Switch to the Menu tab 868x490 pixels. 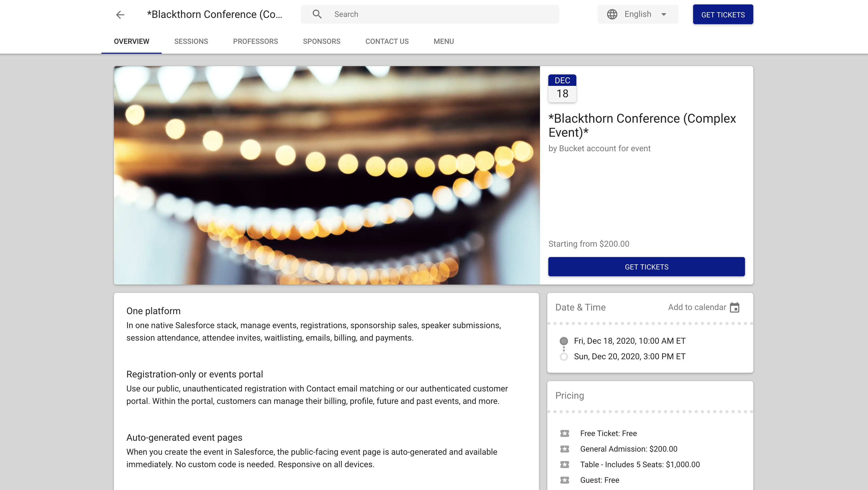[443, 42]
